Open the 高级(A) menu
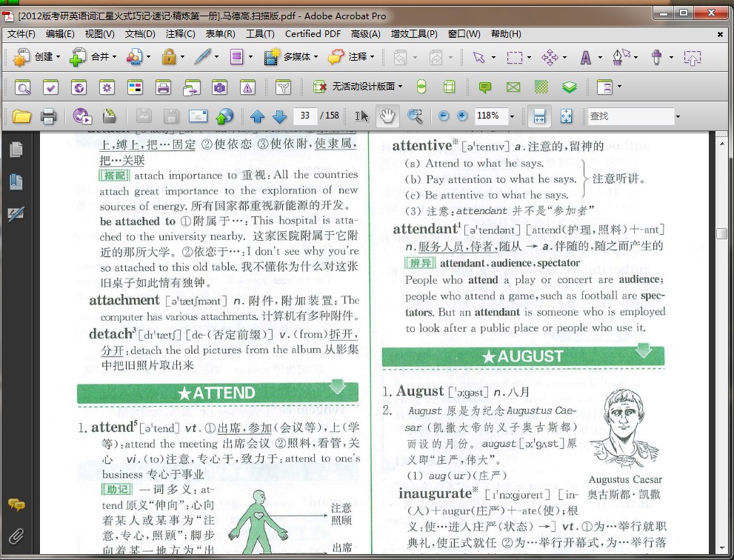 click(x=366, y=34)
